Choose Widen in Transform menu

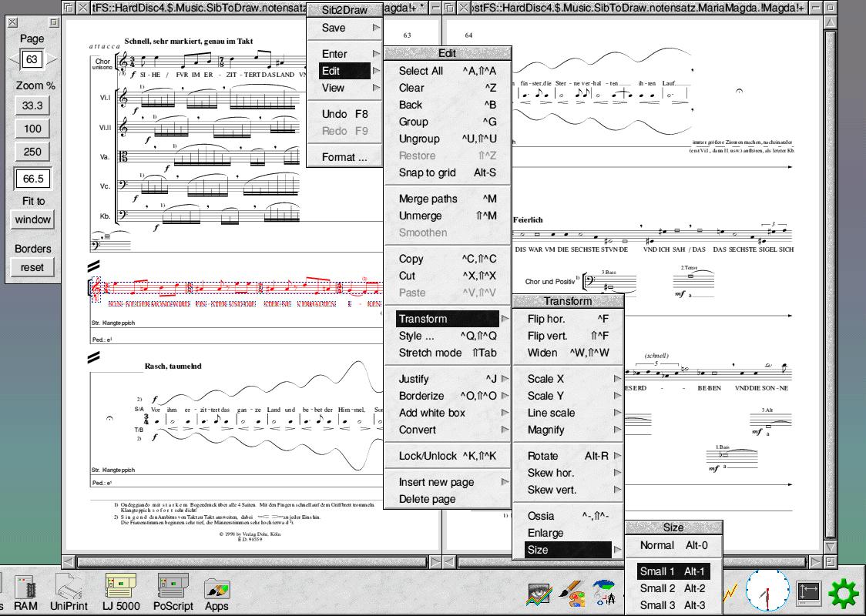[x=569, y=353]
